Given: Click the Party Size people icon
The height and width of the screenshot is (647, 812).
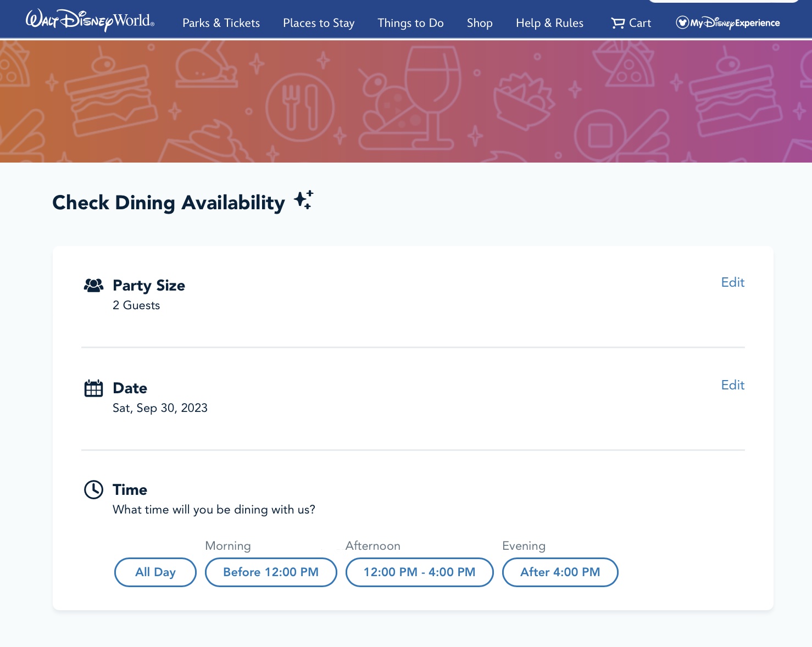Looking at the screenshot, I should click(x=93, y=285).
